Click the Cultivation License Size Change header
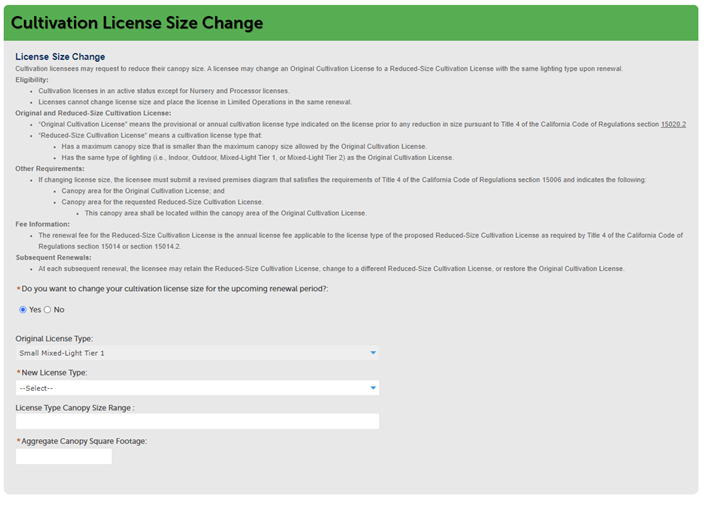 point(137,23)
